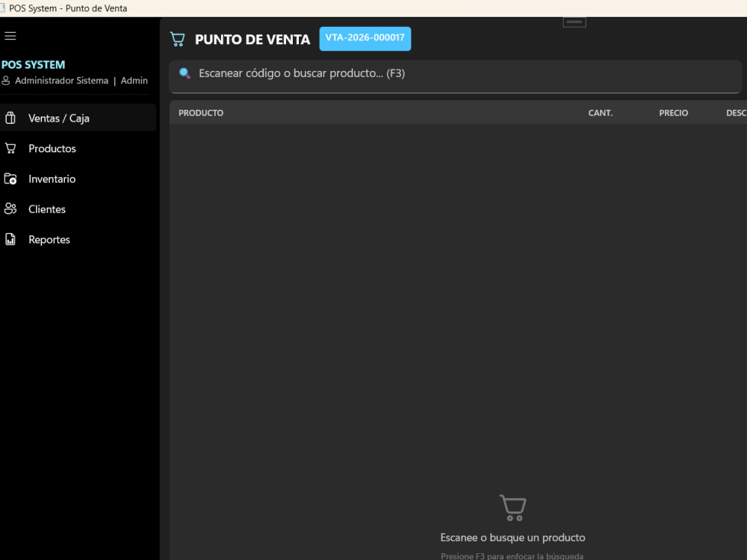The width and height of the screenshot is (747, 560).
Task: Click 'Escanee o busque un producto' text
Action: coord(512,538)
